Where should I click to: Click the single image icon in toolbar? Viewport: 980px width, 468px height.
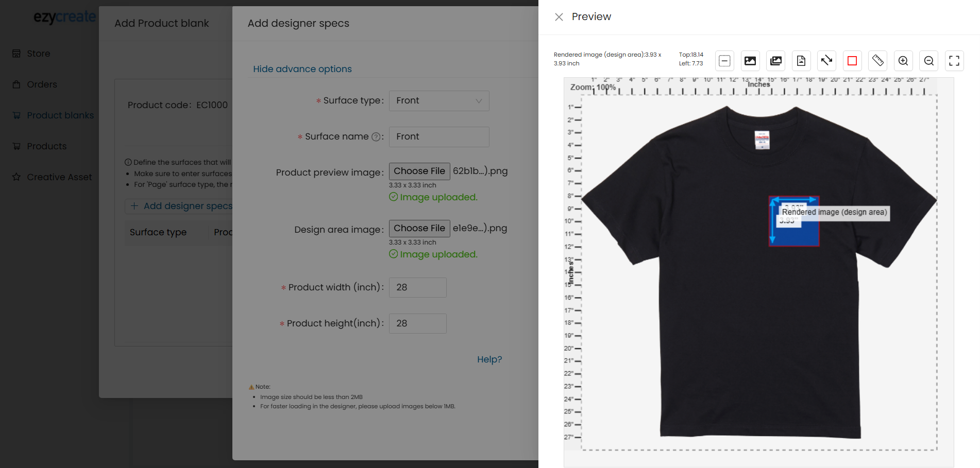click(750, 61)
